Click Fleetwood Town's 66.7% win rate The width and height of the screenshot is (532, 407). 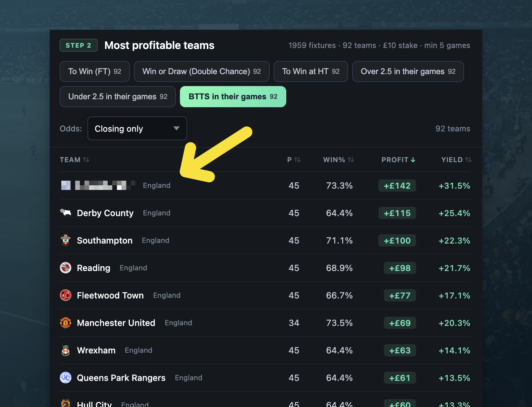pyautogui.click(x=339, y=295)
